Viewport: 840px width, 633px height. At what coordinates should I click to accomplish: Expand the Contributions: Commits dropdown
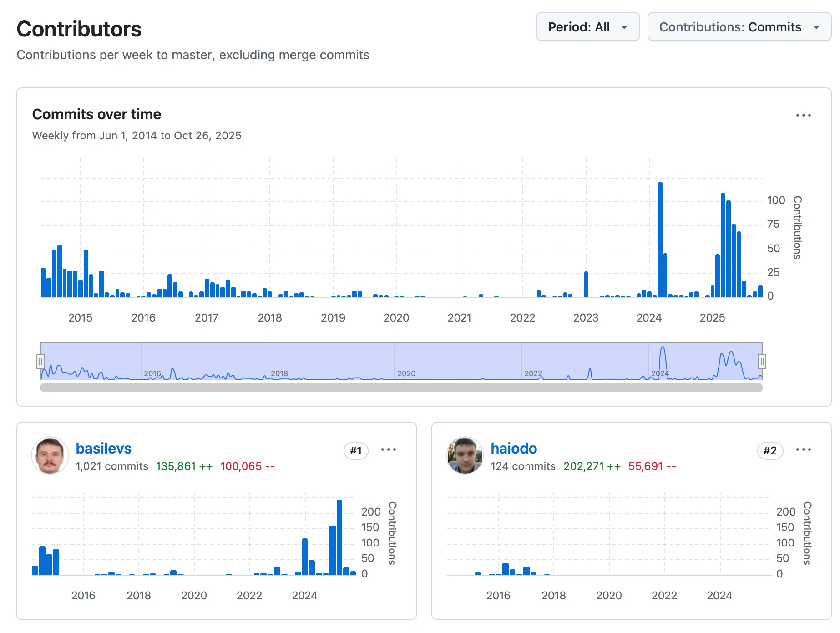pos(739,27)
